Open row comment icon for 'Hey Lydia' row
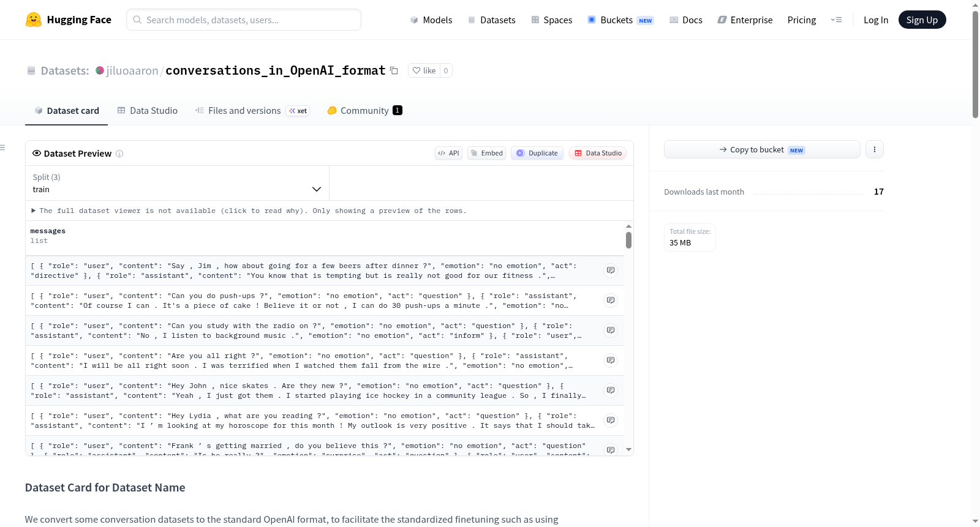The image size is (980, 527). pos(611,420)
